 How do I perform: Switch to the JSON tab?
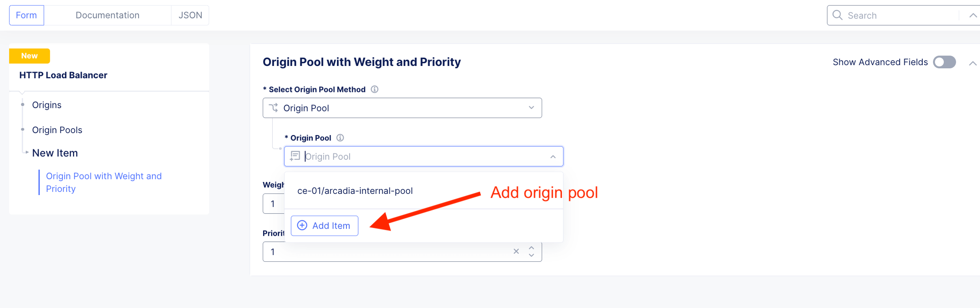click(190, 15)
